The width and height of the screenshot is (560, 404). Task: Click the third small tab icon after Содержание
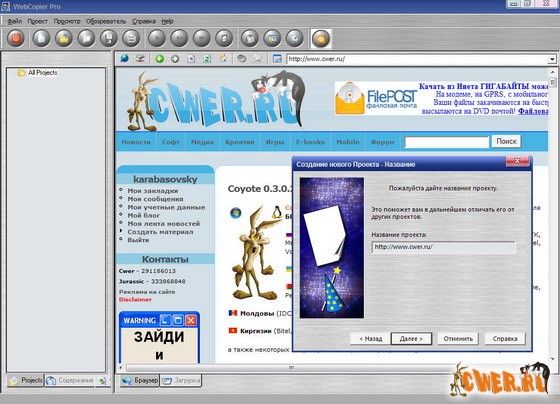[102, 381]
